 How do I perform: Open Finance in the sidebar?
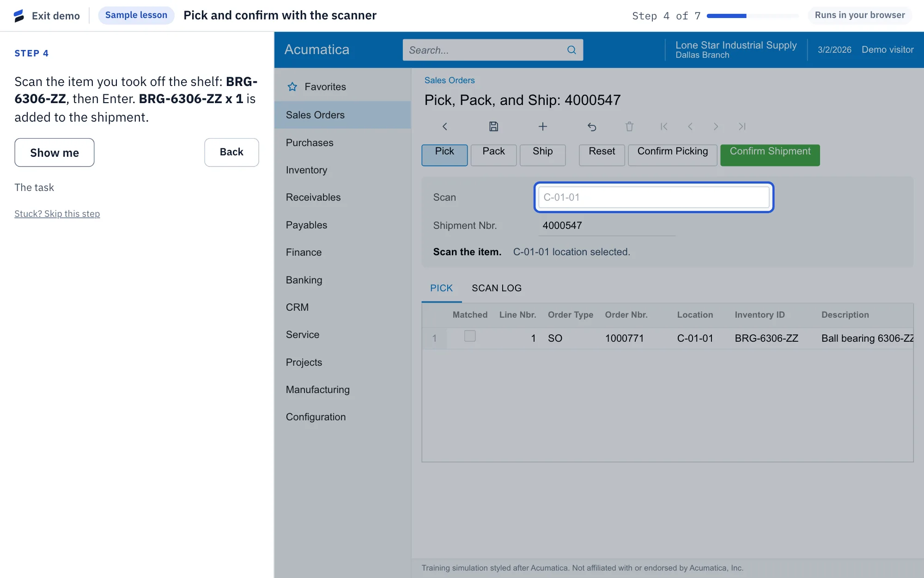pyautogui.click(x=342, y=252)
